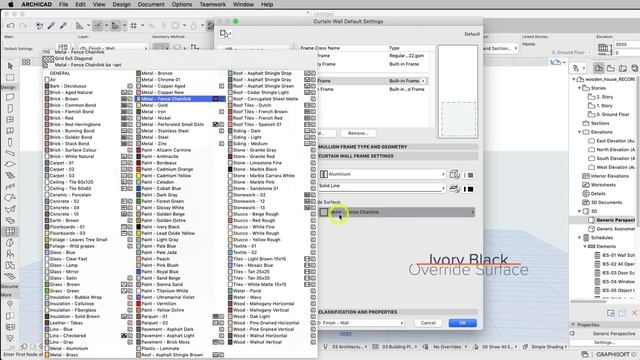Click the Apple menu logo
Viewport: 640px width, 360px height.
[x=11, y=4]
